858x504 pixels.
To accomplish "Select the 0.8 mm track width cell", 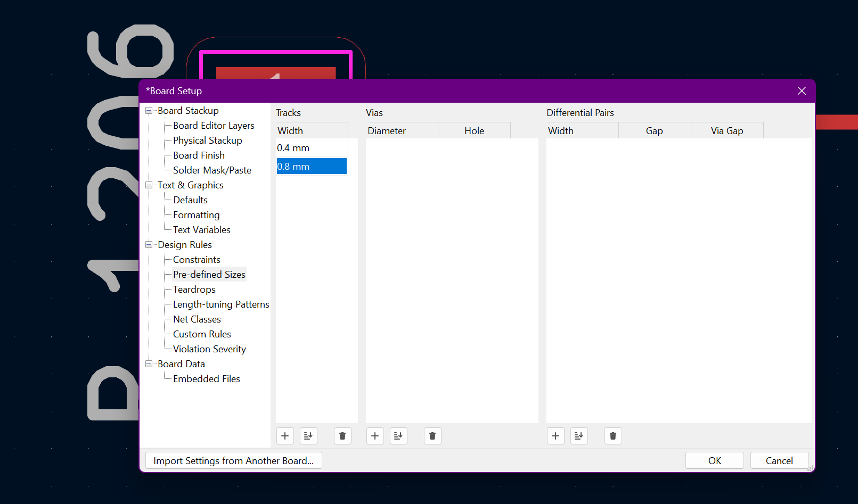I will point(311,167).
